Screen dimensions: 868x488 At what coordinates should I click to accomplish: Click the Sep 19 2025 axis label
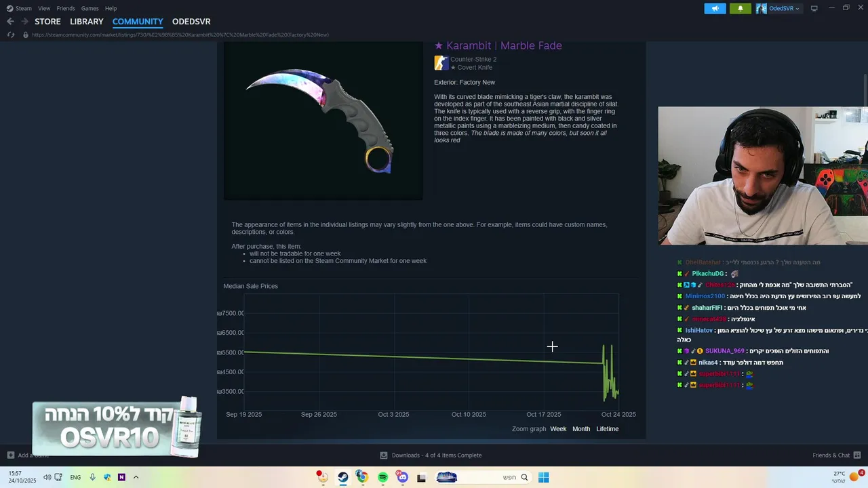[243, 414]
